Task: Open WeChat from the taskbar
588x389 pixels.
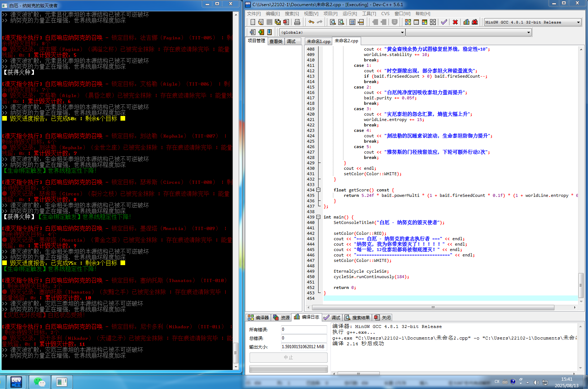Action: pos(39,382)
